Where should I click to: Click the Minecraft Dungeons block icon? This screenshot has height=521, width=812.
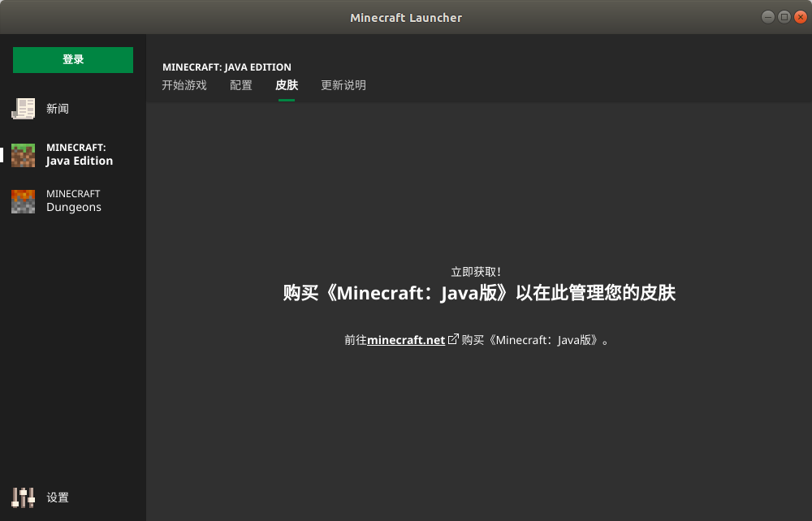click(24, 201)
